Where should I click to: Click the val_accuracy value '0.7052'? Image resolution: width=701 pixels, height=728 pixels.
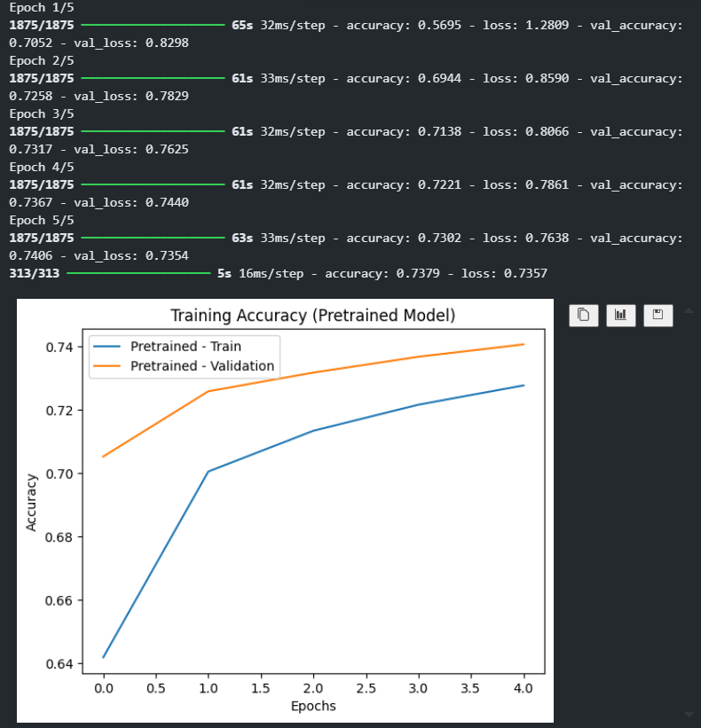pyautogui.click(x=31, y=43)
